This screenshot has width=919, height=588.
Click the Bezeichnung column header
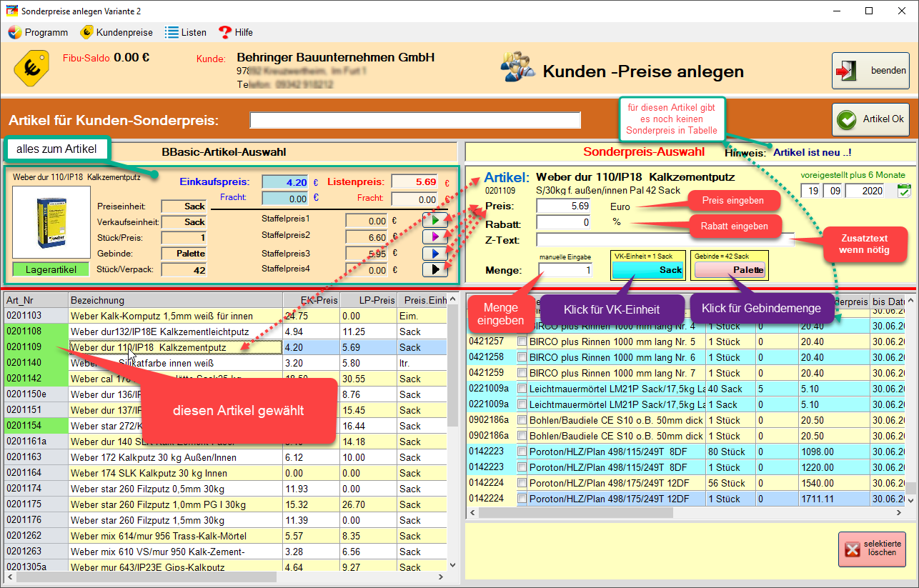pos(175,300)
